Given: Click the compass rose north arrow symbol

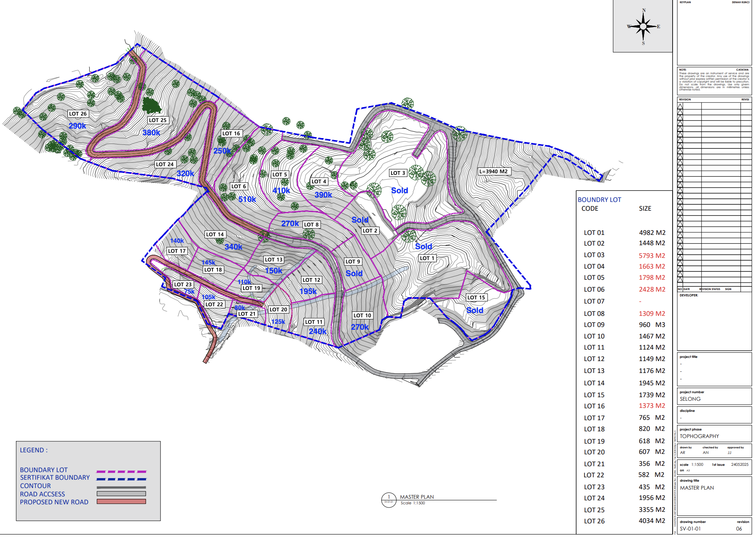Looking at the screenshot, I should pos(643,27).
